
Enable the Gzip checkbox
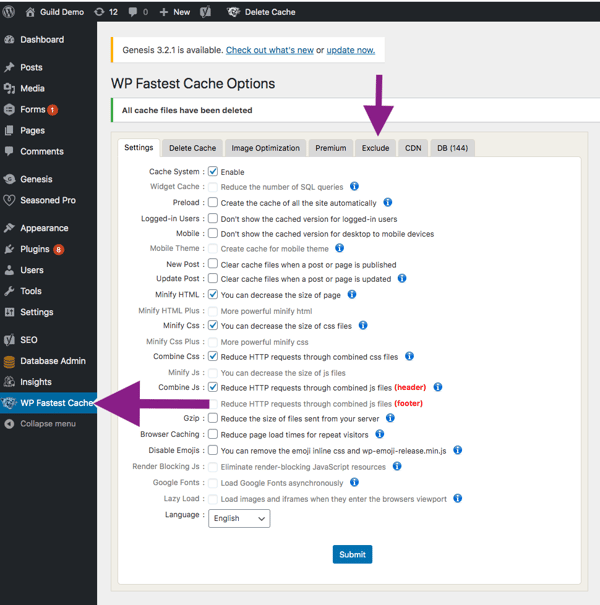tap(213, 418)
